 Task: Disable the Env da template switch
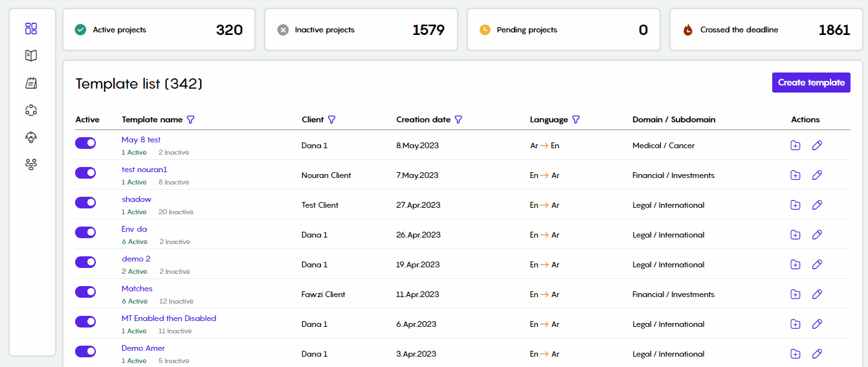click(85, 232)
